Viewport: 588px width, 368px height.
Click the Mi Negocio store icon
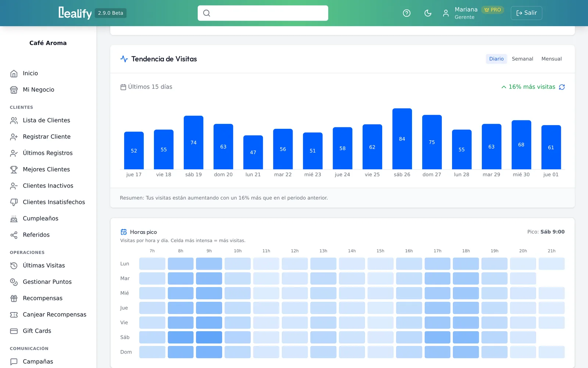pos(14,90)
